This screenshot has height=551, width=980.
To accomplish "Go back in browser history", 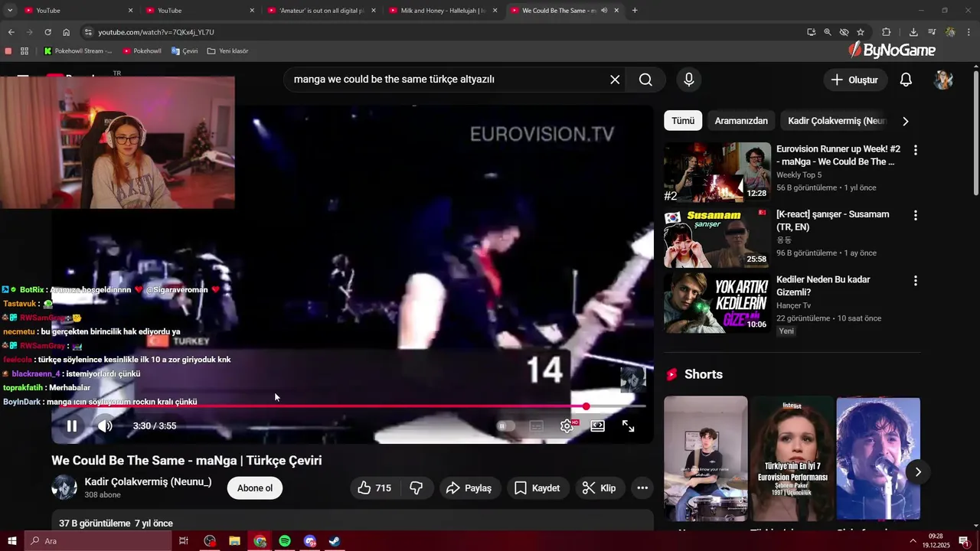I will coord(11,32).
